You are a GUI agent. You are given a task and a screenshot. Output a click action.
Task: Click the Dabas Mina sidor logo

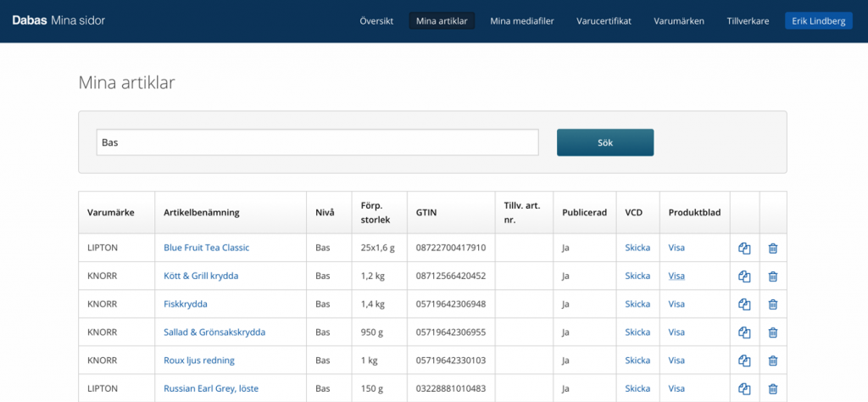tap(58, 21)
